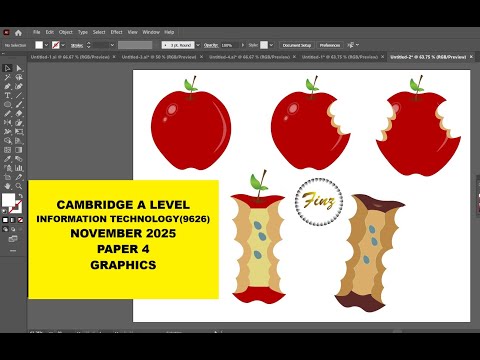Image resolution: width=480 pixels, height=360 pixels.
Task: Switch to Untitled-3.ai document tab
Action: pos(159,57)
